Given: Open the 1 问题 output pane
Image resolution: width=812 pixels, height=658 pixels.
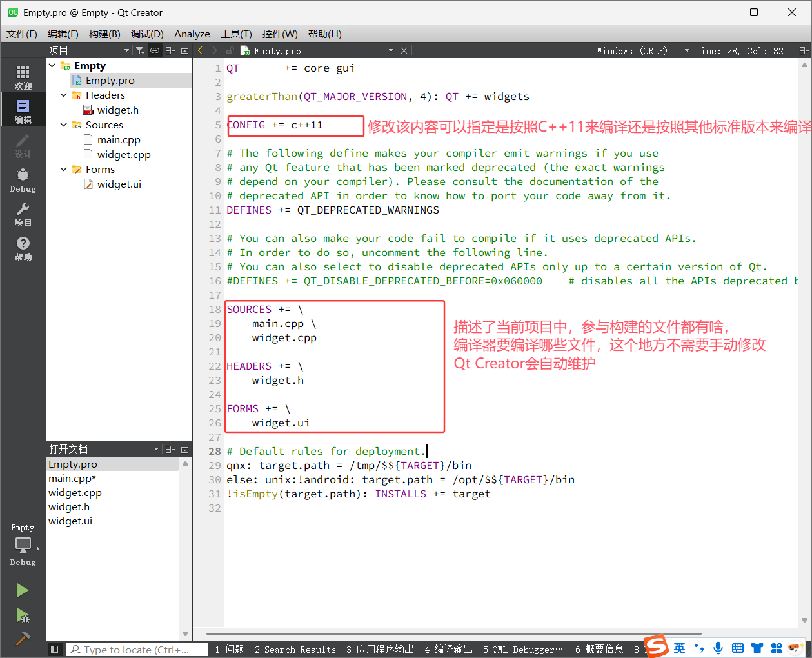Looking at the screenshot, I should [x=230, y=649].
